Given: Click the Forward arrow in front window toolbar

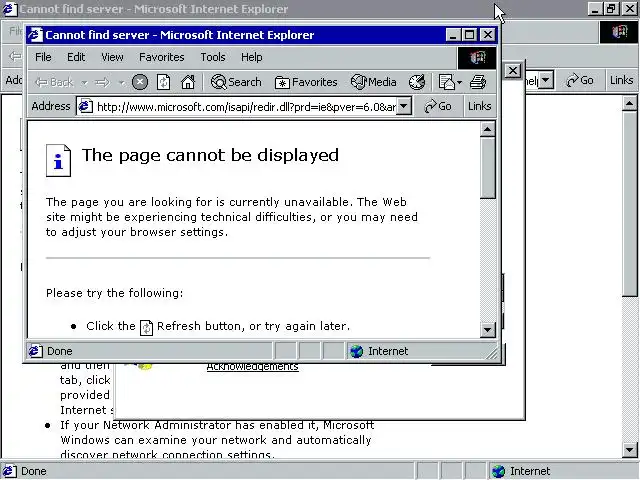Looking at the screenshot, I should coord(102,82).
